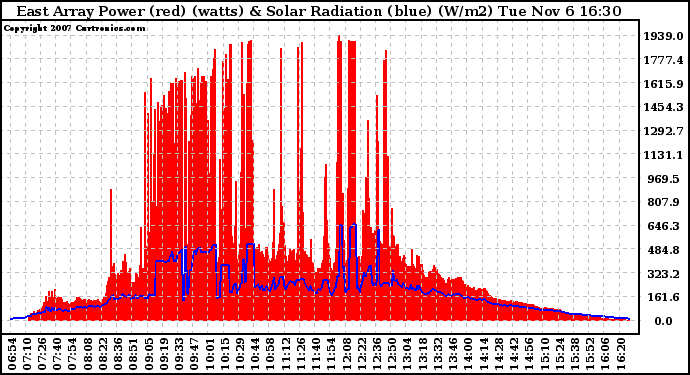Click the 14:28 time label
Viewport: 690px width, 375px height.
499,354
